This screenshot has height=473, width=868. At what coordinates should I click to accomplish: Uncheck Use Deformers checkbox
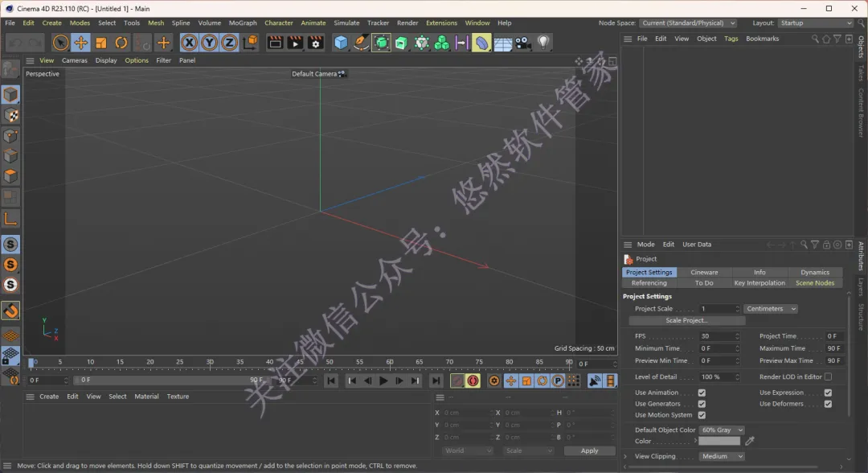[x=828, y=404]
